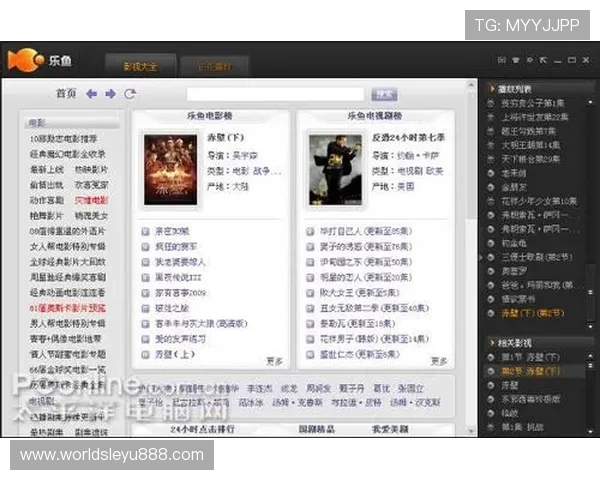Click the disc icon beside orange 赤壁(下)(第2节) playlist entry
Viewport: 600px width, 480px height.
pos(491,313)
